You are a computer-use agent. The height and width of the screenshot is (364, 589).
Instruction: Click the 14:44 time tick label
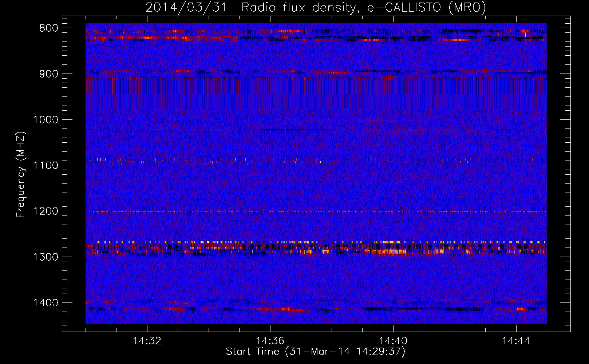click(x=516, y=341)
